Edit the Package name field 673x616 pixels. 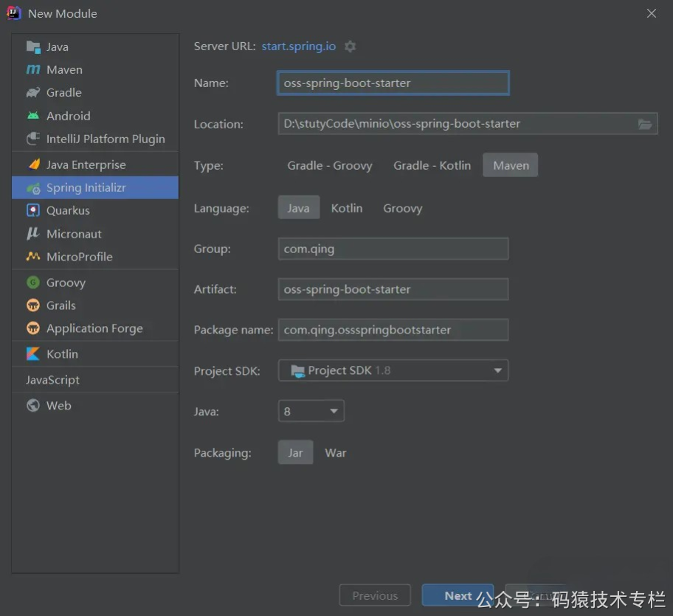(x=393, y=330)
